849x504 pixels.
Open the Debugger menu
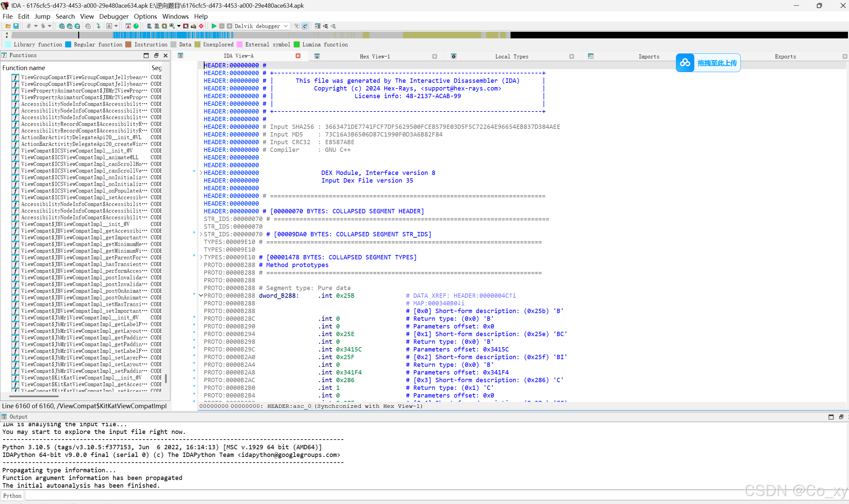(114, 16)
